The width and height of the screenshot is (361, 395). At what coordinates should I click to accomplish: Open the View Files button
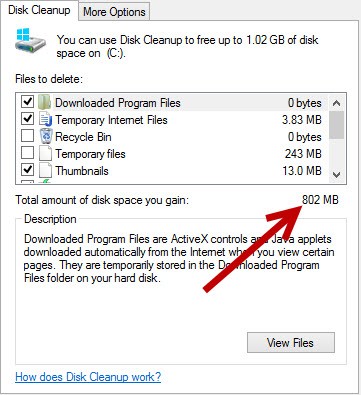(291, 343)
